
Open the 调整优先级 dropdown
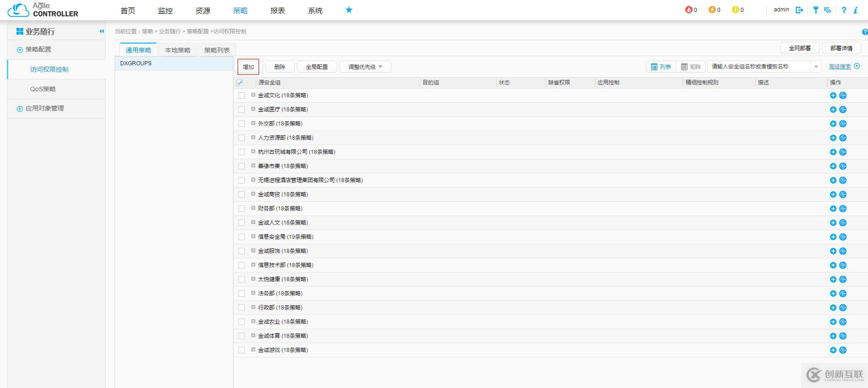365,67
